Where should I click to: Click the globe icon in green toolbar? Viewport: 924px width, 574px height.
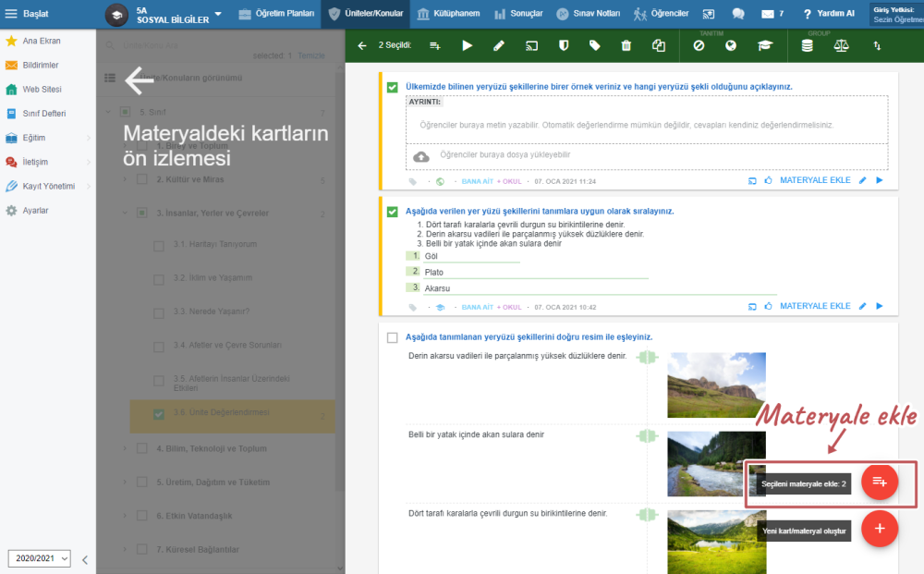[731, 45]
